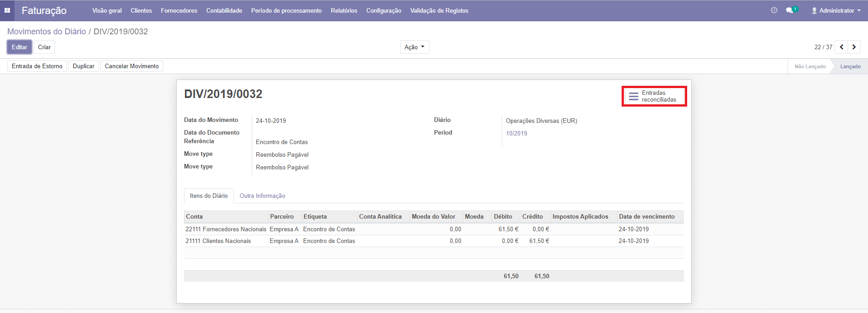Sort by Débito column header
Viewport: 868px width, 313px height.
503,216
